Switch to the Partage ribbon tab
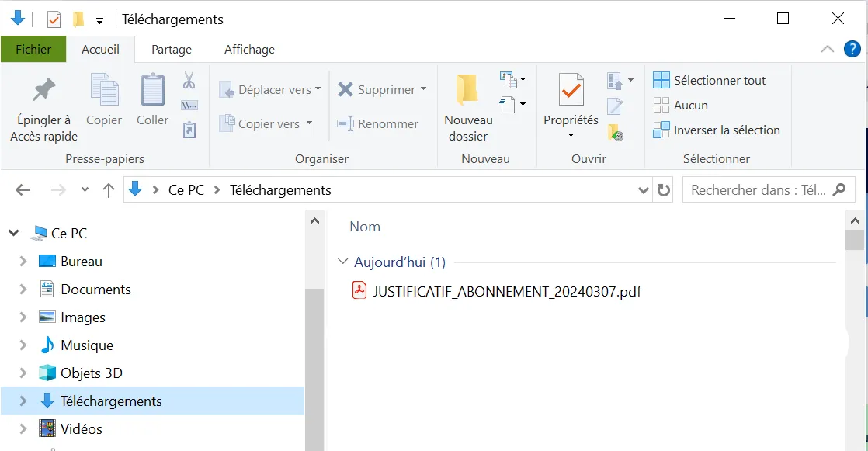The height and width of the screenshot is (451, 868). [172, 49]
